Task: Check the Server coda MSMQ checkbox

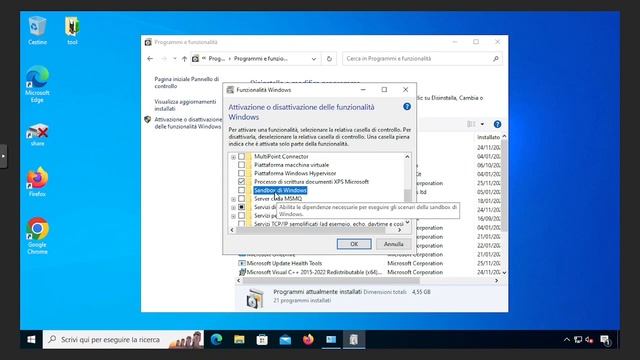Action: point(242,199)
